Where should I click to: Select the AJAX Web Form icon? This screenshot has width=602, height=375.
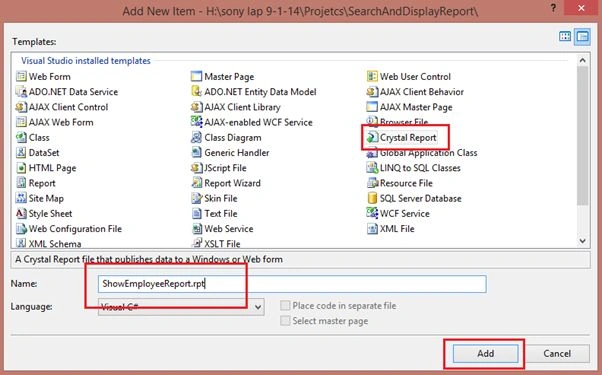click(21, 122)
